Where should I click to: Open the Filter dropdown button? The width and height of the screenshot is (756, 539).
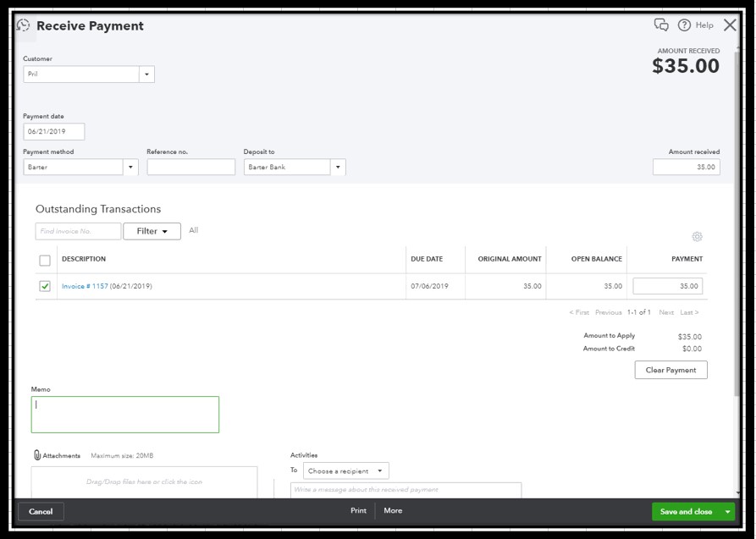click(152, 231)
